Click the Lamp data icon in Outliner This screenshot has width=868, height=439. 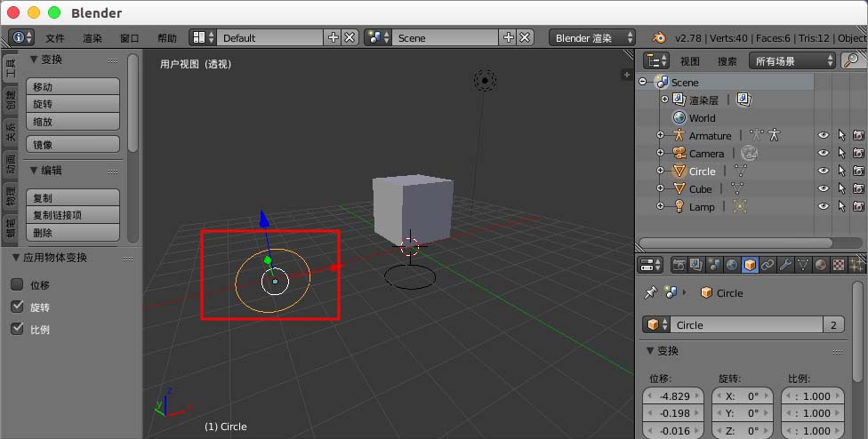pyautogui.click(x=740, y=207)
